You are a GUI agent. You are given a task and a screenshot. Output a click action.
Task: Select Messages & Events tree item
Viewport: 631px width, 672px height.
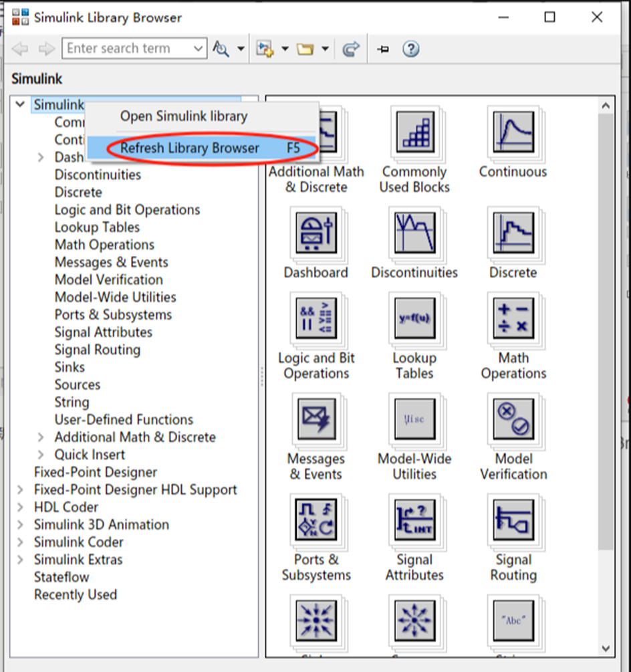pos(112,262)
